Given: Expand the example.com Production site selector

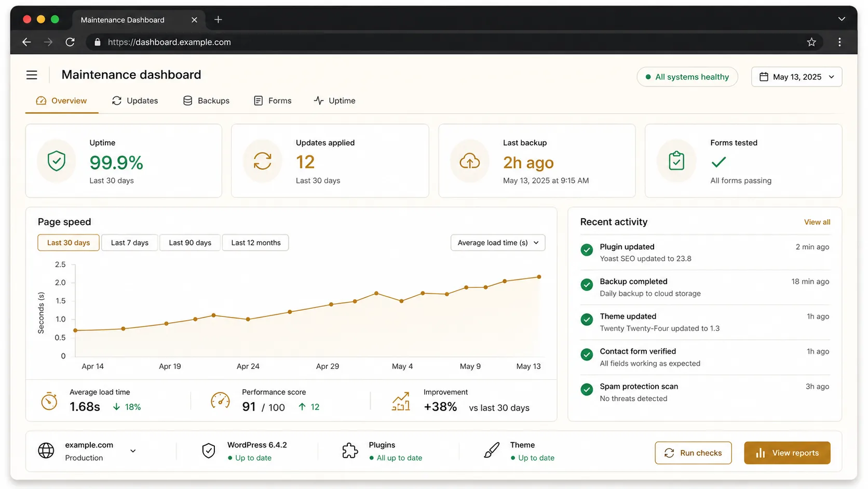Looking at the screenshot, I should point(133,451).
